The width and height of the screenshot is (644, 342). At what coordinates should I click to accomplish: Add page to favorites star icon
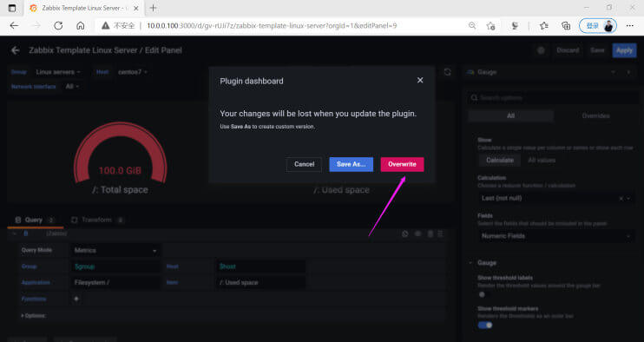click(x=490, y=26)
